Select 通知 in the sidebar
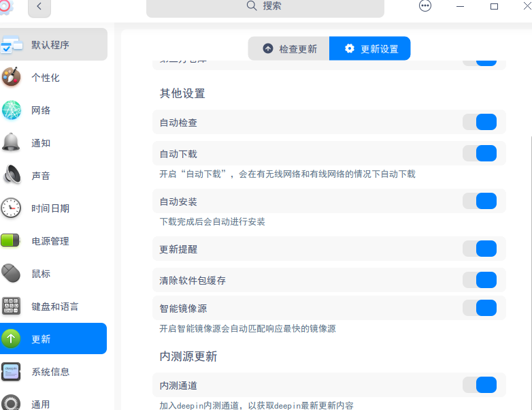 54,142
